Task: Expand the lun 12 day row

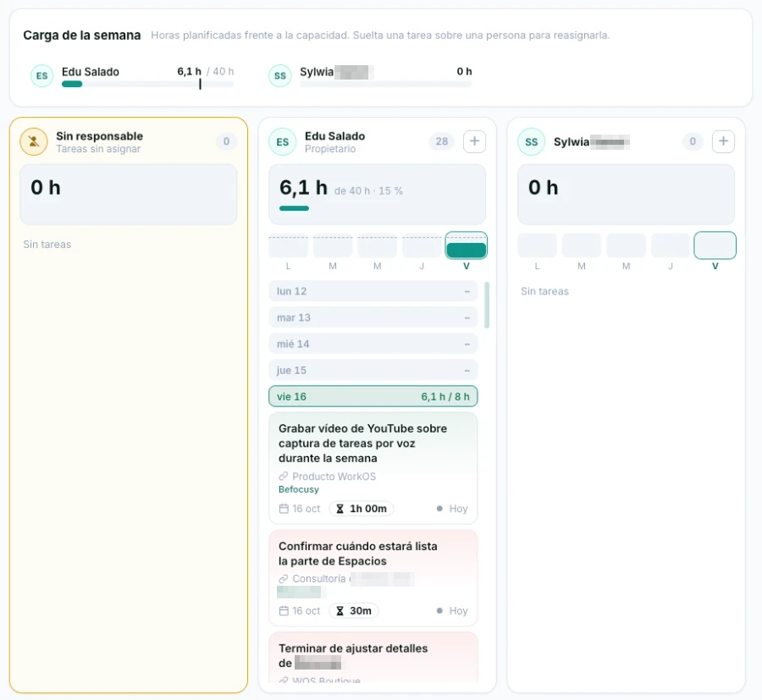Action: pyautogui.click(x=373, y=291)
